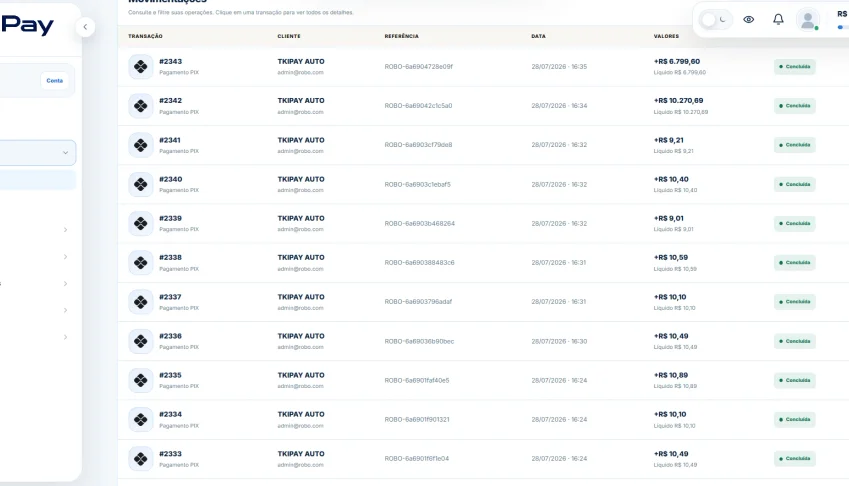Click PIX icon of transaction #2339

141,223
